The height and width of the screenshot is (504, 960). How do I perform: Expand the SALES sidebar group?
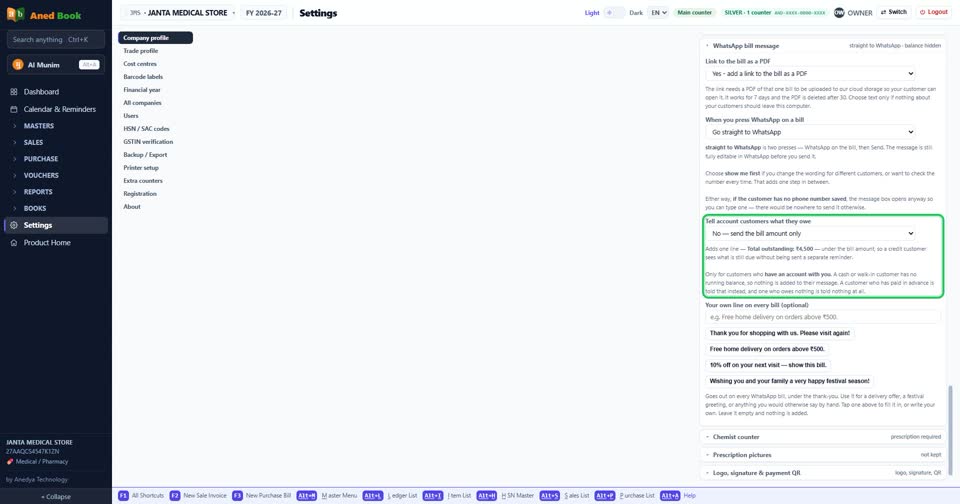coord(56,142)
